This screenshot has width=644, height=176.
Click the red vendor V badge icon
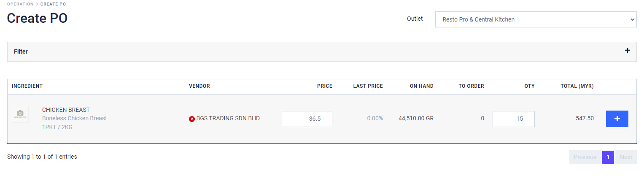[x=192, y=119]
